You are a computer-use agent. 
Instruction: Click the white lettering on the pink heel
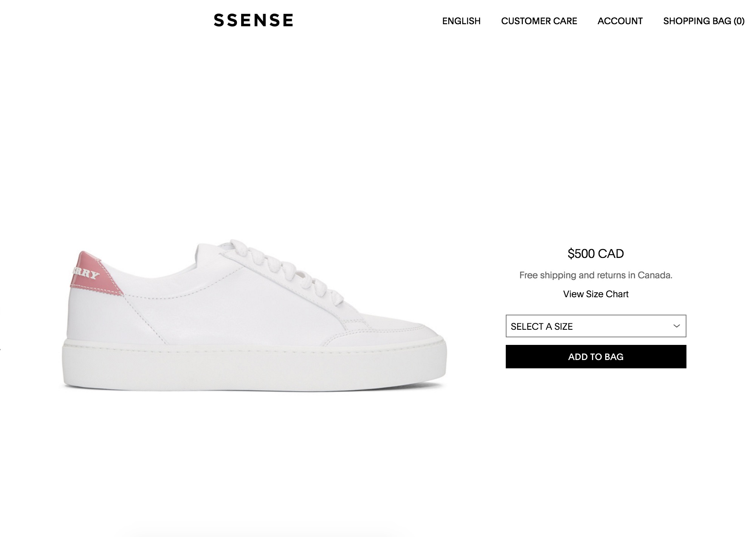[x=85, y=273]
